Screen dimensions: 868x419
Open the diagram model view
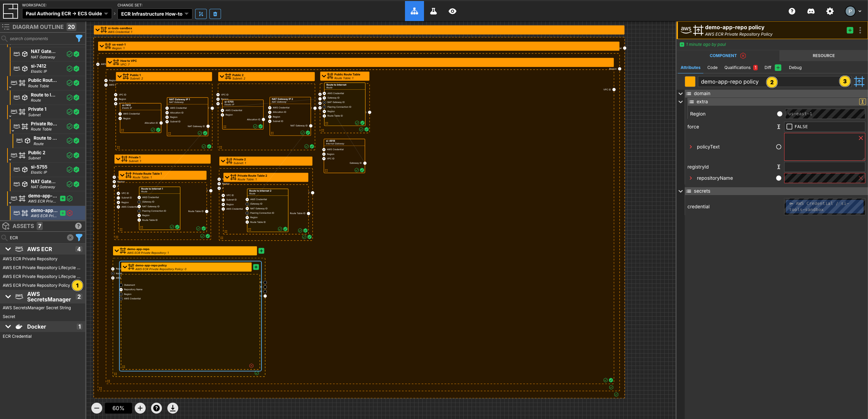click(x=414, y=11)
